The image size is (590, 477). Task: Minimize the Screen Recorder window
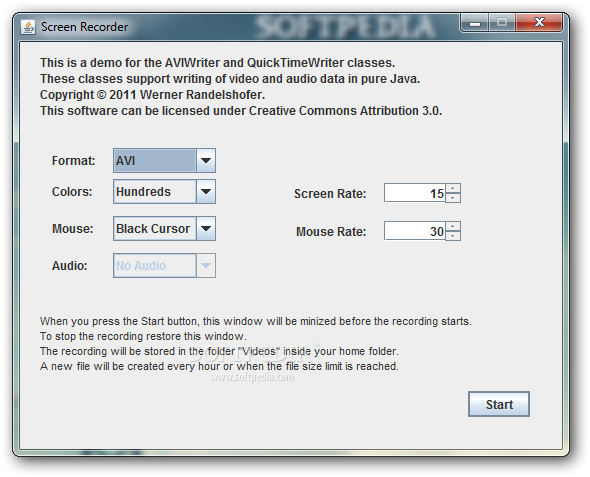(475, 23)
